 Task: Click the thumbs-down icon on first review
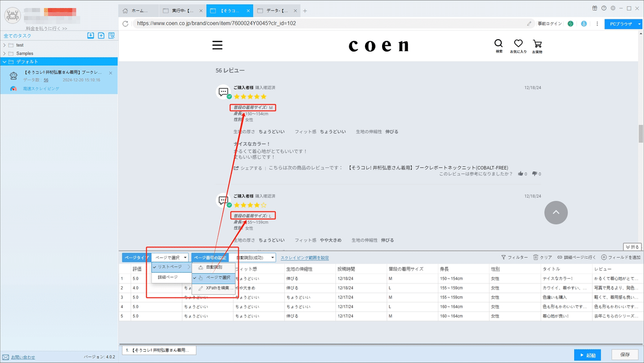click(x=534, y=174)
